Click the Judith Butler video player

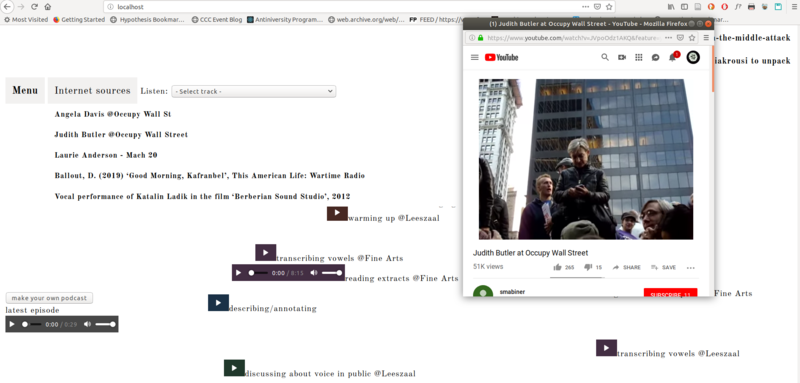pyautogui.click(x=586, y=159)
